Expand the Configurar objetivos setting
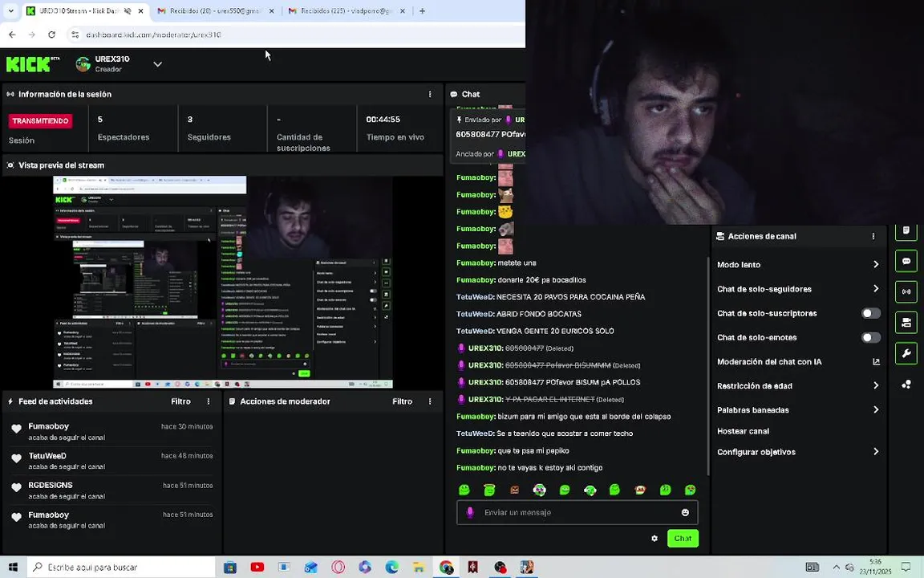Viewport: 924px width, 578px height. pos(797,451)
